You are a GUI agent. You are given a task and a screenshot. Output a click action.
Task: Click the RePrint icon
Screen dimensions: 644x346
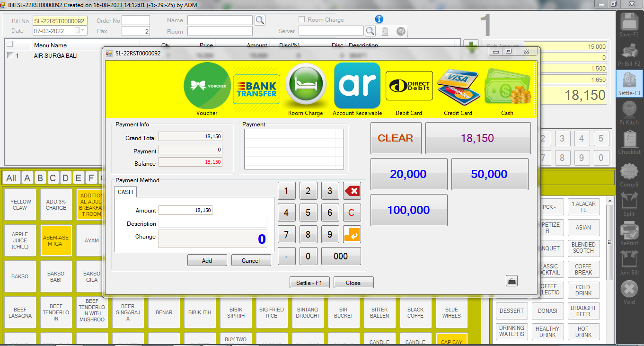click(x=629, y=231)
